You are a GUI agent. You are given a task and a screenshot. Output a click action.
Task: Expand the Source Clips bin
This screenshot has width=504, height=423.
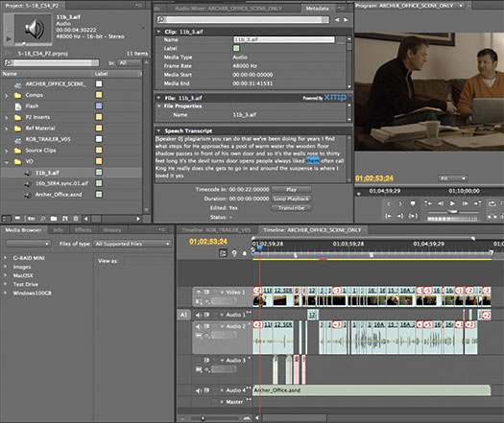pyautogui.click(x=7, y=151)
